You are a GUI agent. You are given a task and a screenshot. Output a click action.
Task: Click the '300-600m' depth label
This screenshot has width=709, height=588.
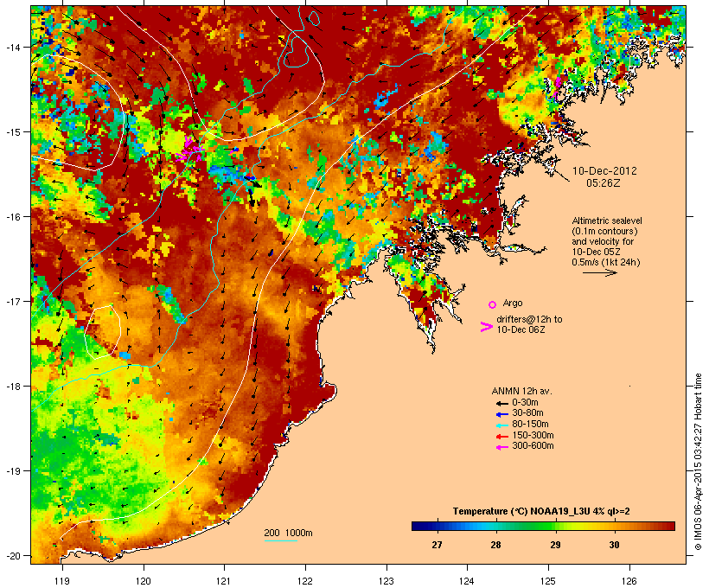pos(533,446)
